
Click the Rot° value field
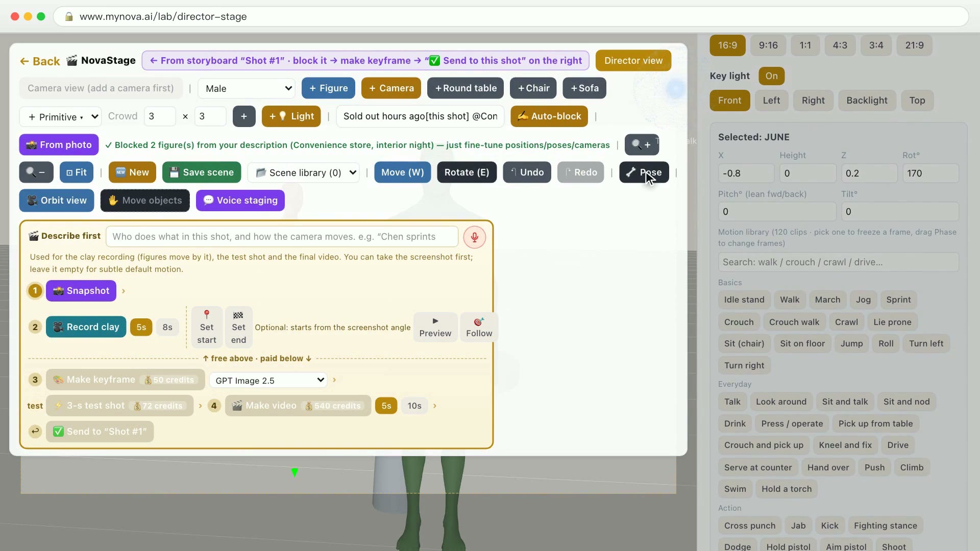(930, 173)
